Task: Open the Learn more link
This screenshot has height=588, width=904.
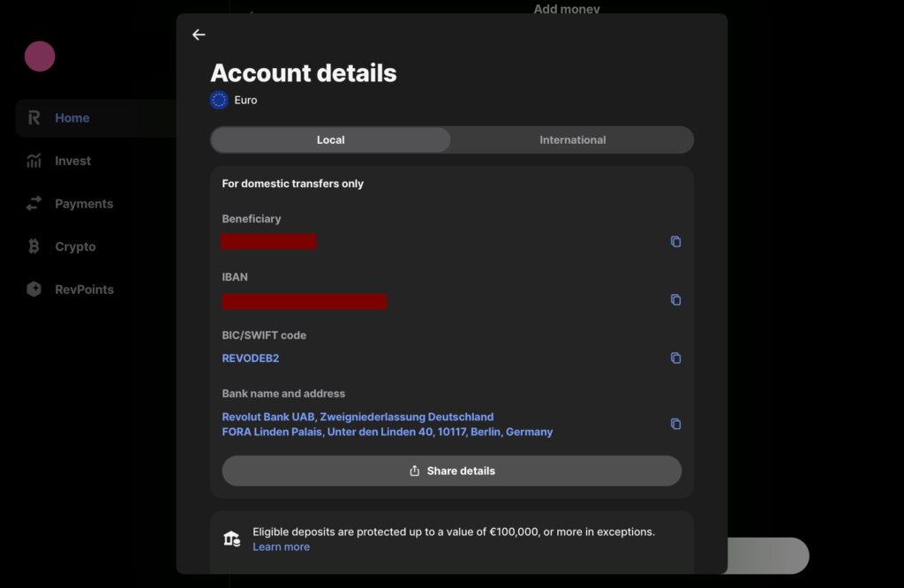Action: [281, 547]
